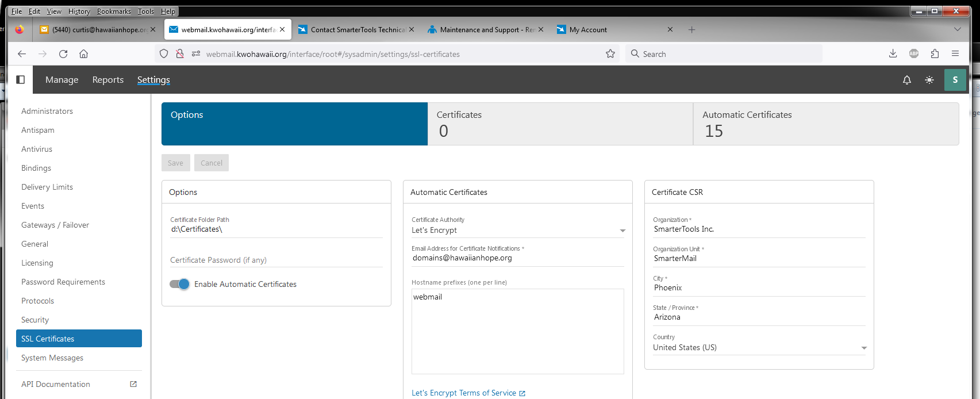The image size is (980, 399).
Task: Click the Certificate Password field
Action: pos(276,260)
